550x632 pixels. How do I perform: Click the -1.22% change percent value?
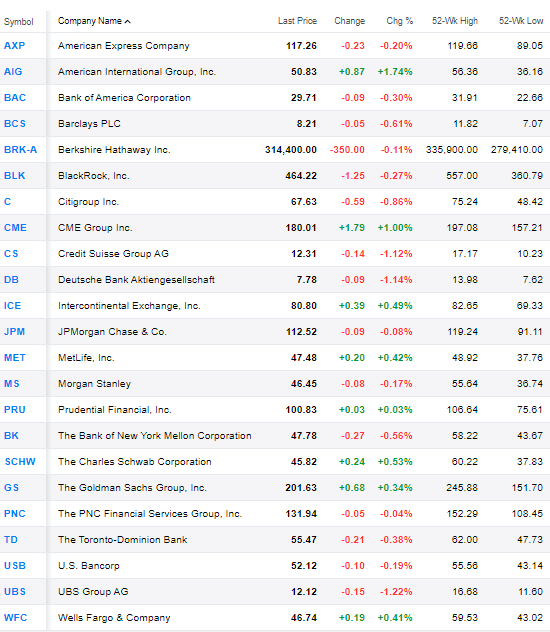[396, 592]
